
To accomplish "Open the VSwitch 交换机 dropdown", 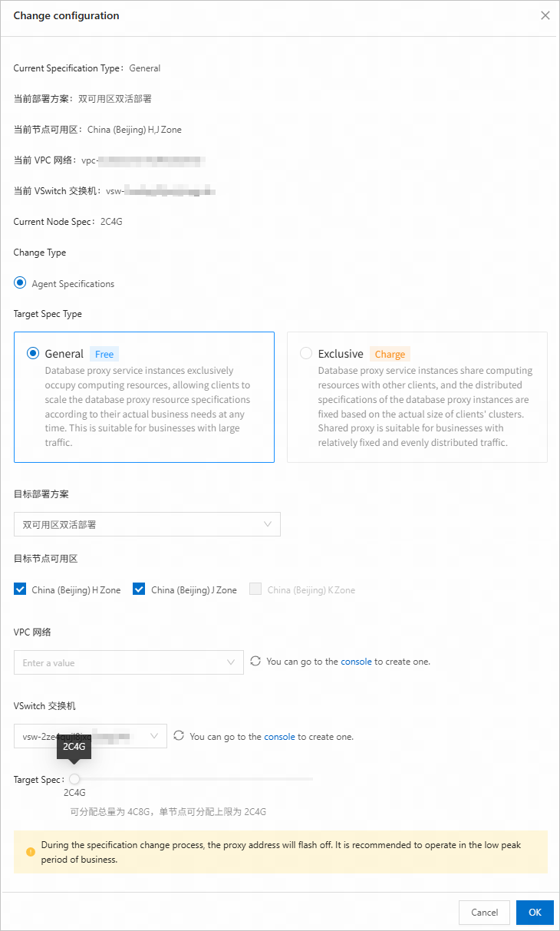I will point(91,736).
